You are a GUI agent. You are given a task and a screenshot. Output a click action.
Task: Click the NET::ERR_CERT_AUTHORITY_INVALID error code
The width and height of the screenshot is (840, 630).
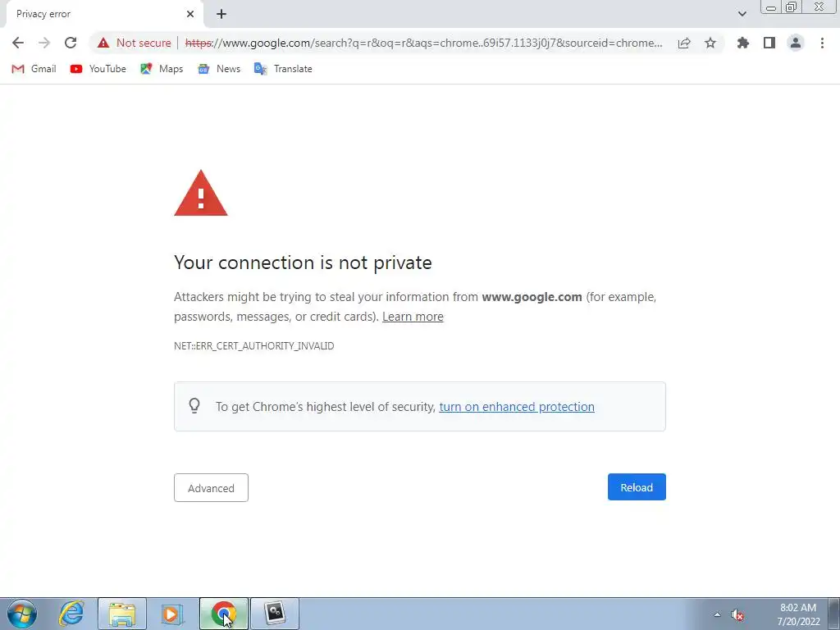pyautogui.click(x=254, y=346)
